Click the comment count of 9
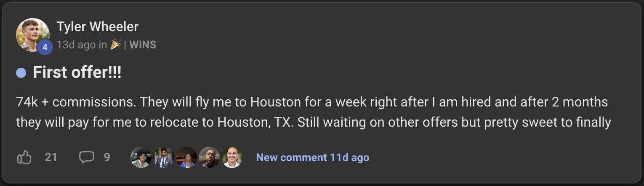 click(x=107, y=157)
